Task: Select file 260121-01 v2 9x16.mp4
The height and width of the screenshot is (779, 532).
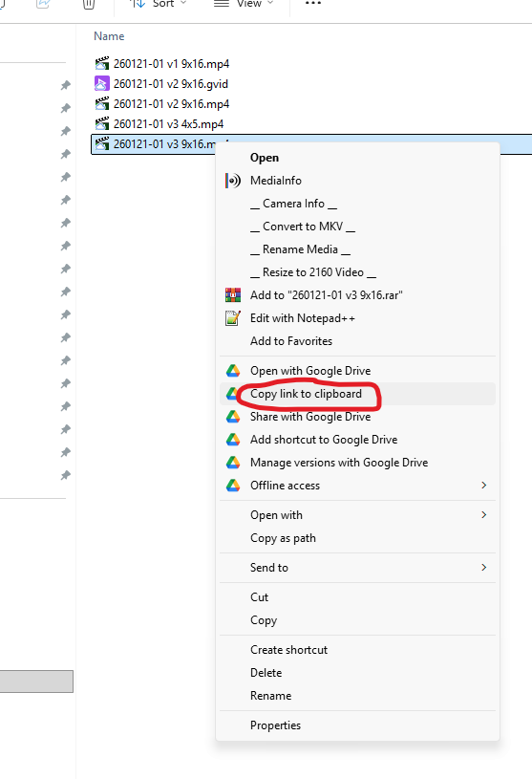Action: click(171, 103)
